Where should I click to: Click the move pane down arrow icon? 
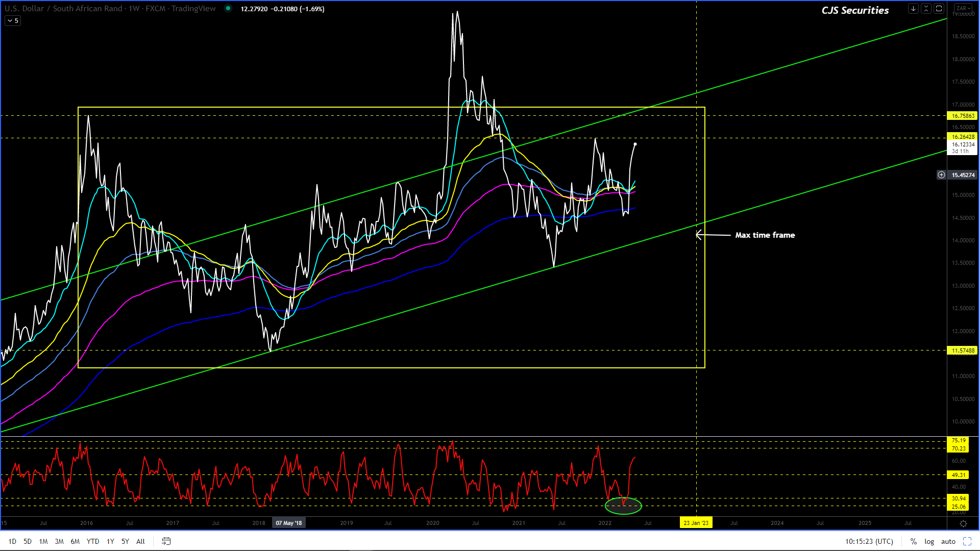coord(913,9)
